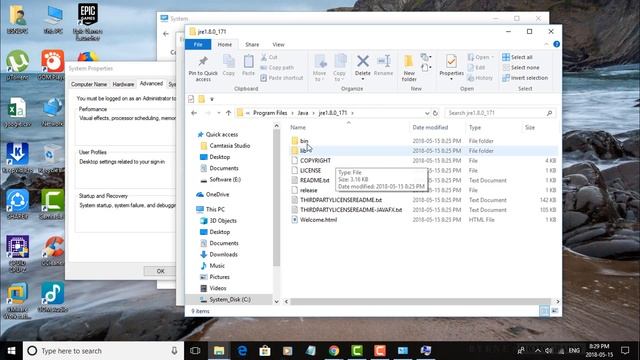Select System_Disk (C:) in navigation pane
The image size is (640, 360).
[230, 300]
